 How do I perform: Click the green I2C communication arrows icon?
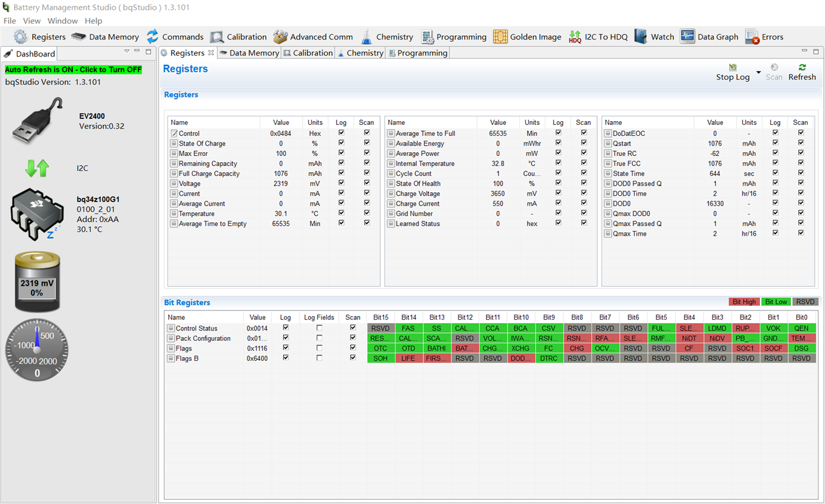37,168
